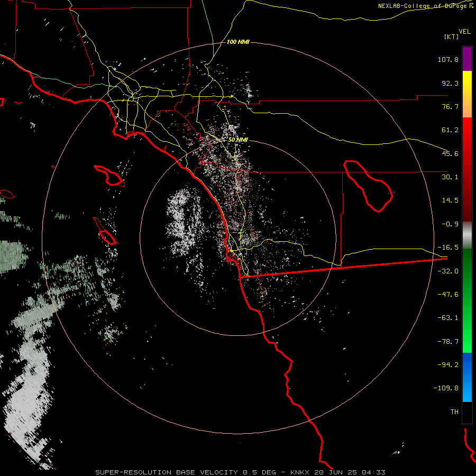Click the purple segment of the color bar
476x476 pixels.
click(467, 59)
